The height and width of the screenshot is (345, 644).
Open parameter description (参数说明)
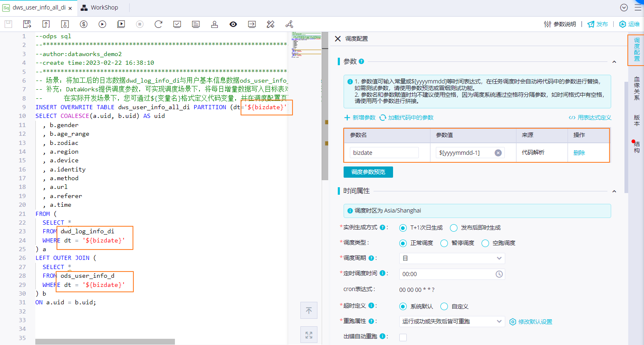coord(560,24)
